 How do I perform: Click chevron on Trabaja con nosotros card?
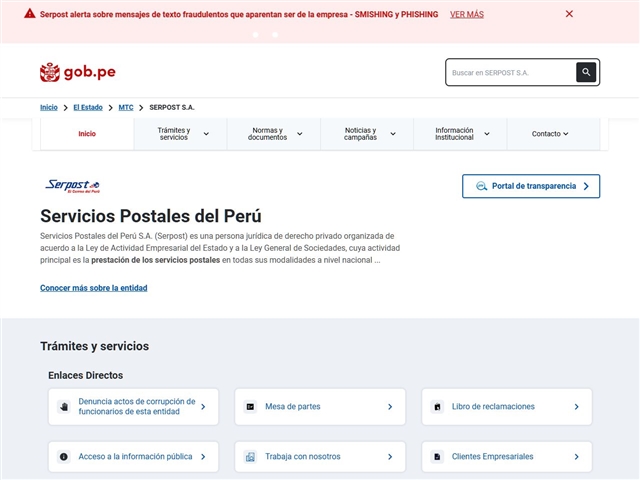tap(390, 456)
